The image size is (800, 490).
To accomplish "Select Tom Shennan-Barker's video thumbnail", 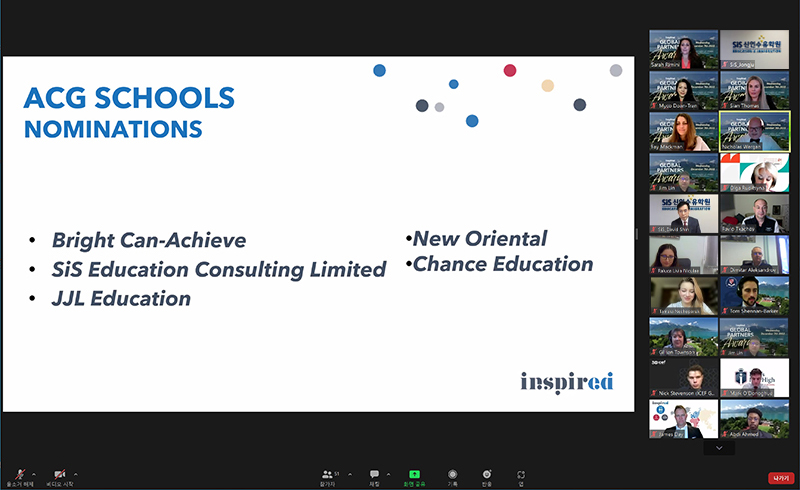I will click(755, 296).
